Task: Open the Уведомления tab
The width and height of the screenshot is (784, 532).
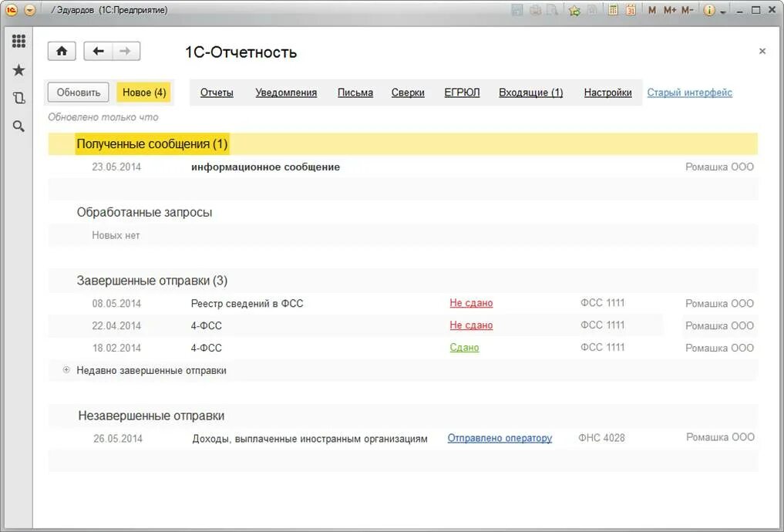Action: (286, 93)
